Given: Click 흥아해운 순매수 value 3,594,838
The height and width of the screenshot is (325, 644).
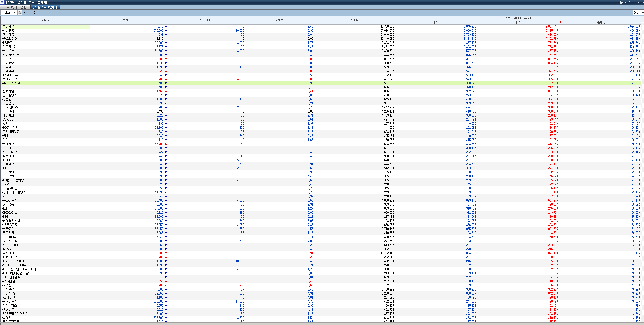Looking at the screenshot, I should coord(634,27).
